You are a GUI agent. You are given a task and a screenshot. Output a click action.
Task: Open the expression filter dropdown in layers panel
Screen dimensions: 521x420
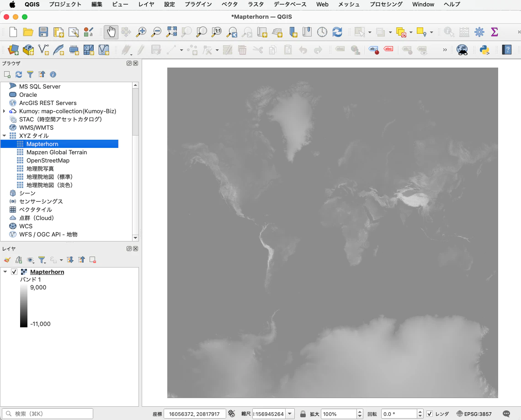(61, 260)
